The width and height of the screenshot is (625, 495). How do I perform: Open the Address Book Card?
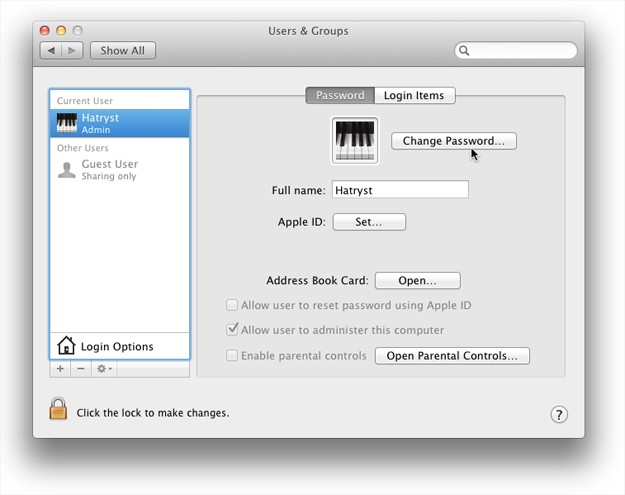click(x=417, y=280)
